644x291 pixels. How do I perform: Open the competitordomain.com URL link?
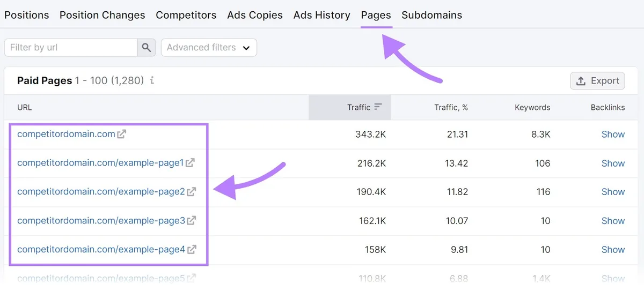tap(66, 134)
